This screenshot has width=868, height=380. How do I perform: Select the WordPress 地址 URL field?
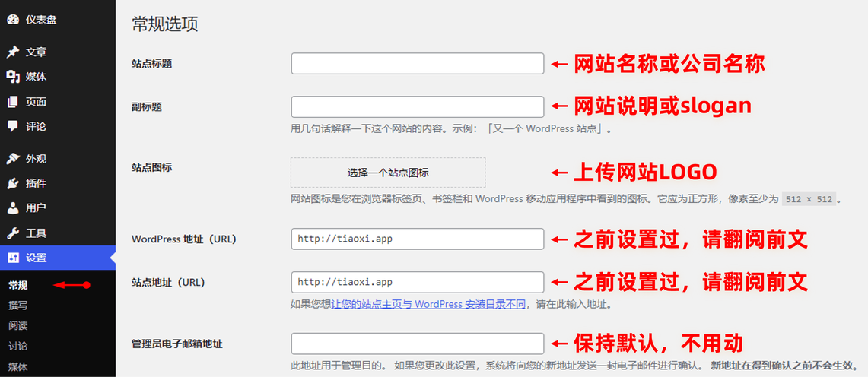click(x=417, y=239)
